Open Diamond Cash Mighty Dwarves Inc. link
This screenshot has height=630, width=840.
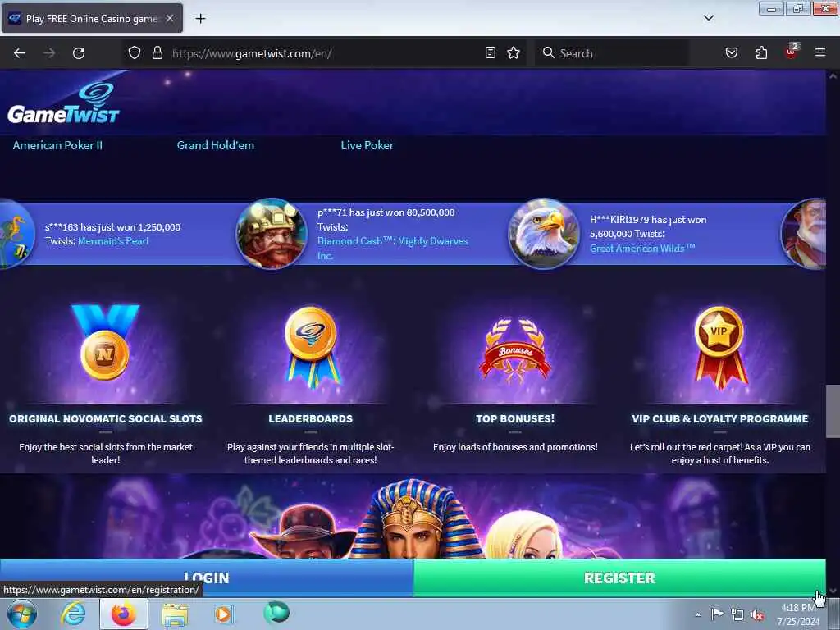click(x=393, y=249)
